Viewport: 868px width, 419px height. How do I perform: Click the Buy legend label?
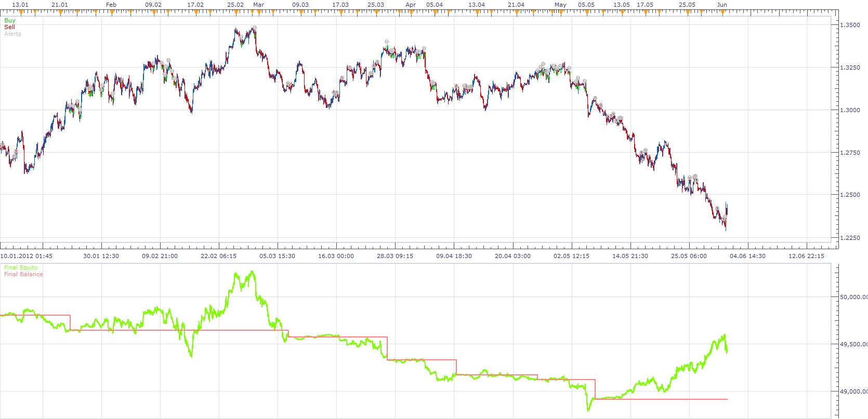[x=10, y=20]
